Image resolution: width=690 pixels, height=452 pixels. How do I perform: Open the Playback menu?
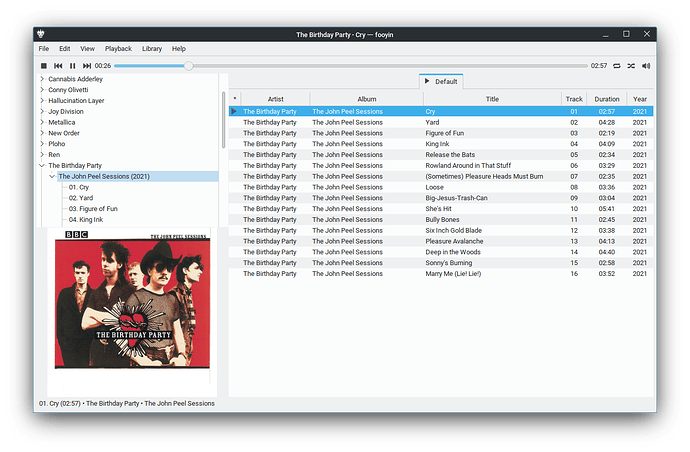(118, 48)
